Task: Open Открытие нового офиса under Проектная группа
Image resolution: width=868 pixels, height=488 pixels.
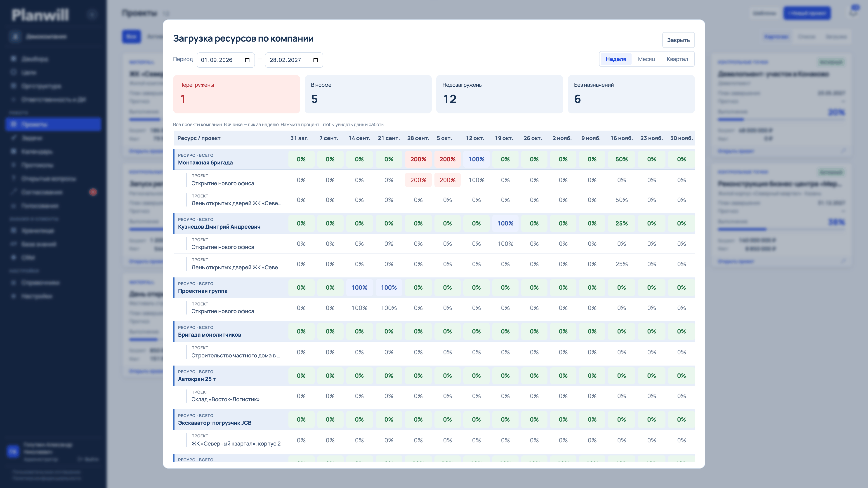Action: pyautogui.click(x=223, y=311)
